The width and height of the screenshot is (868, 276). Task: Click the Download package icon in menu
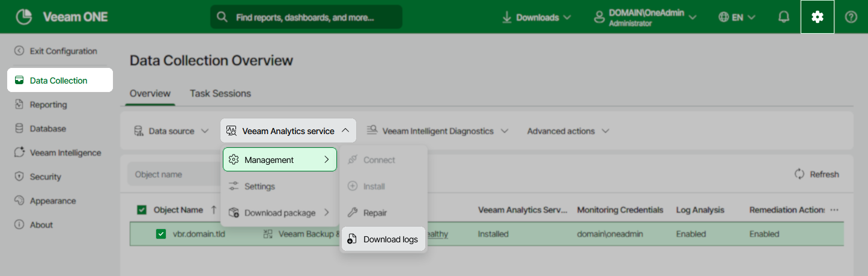click(x=234, y=213)
